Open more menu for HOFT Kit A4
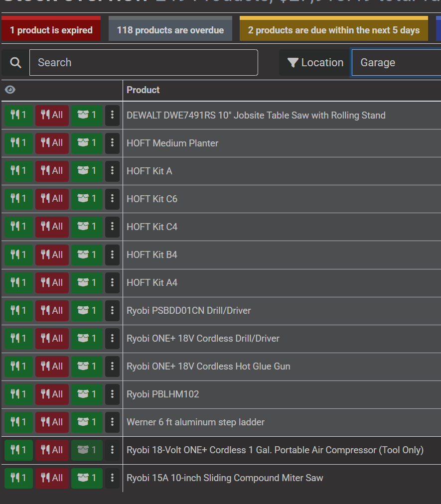 pyautogui.click(x=112, y=282)
